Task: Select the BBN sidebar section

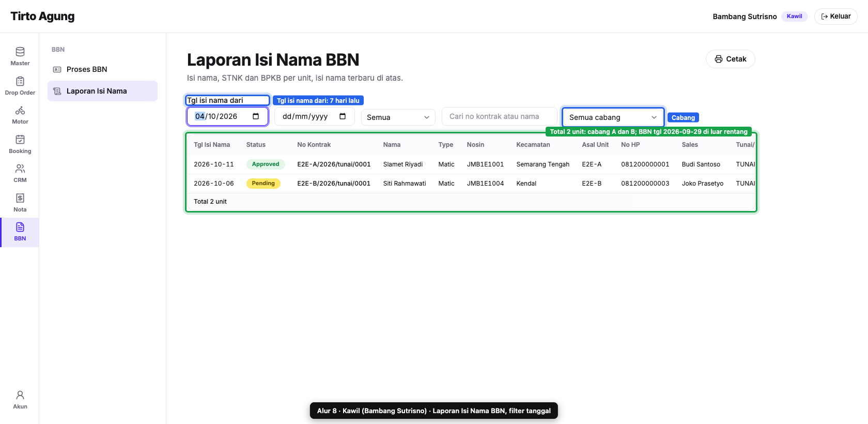Action: [20, 232]
